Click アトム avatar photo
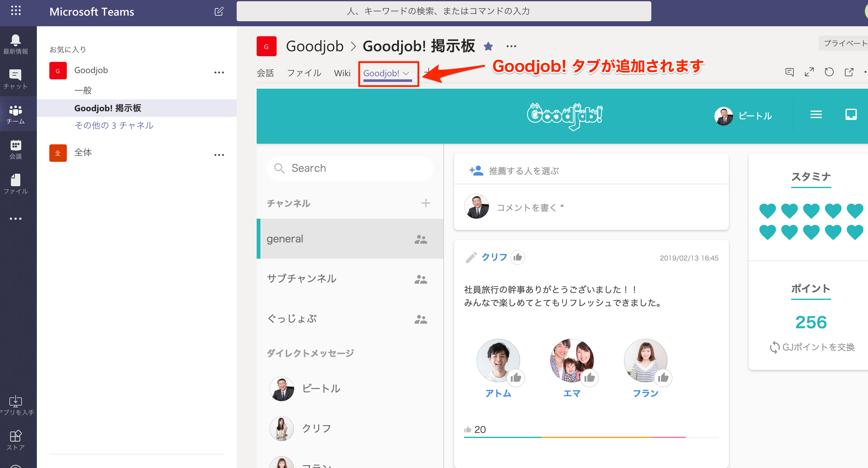The height and width of the screenshot is (468, 868). (498, 361)
